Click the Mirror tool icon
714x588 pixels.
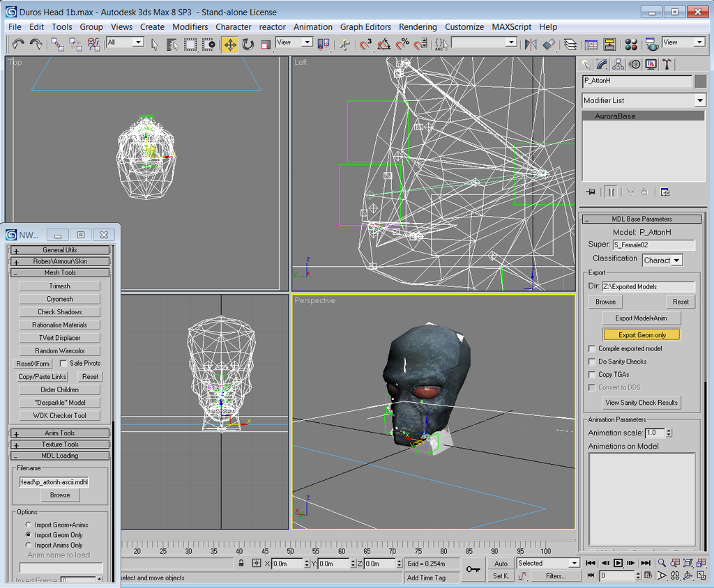pyautogui.click(x=531, y=44)
